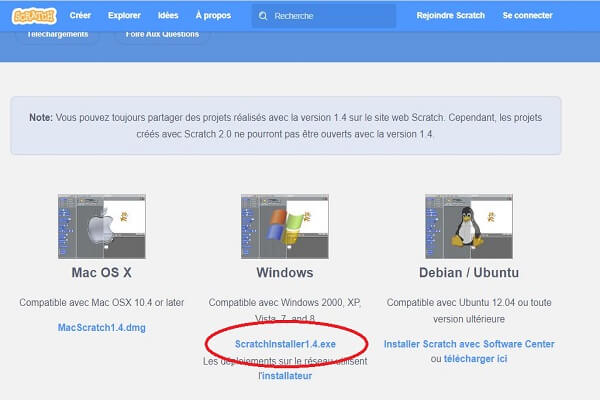Click the search magnifier icon

click(263, 16)
